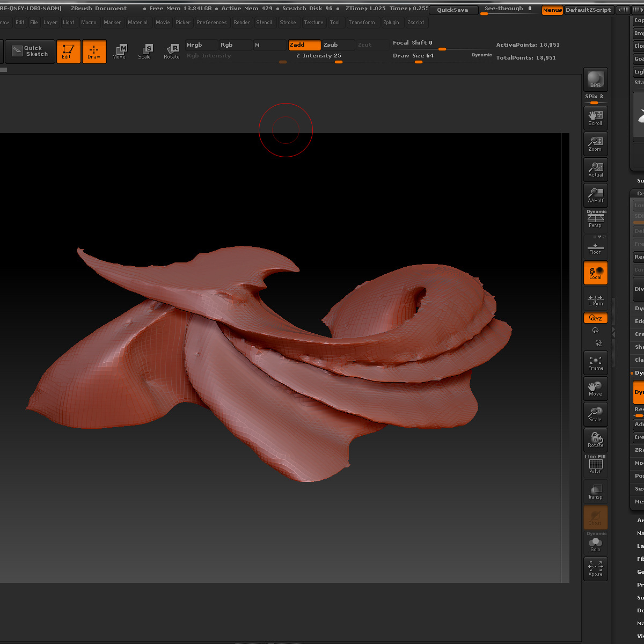Click the Focal Shift slider
644x644 pixels.
click(x=441, y=45)
